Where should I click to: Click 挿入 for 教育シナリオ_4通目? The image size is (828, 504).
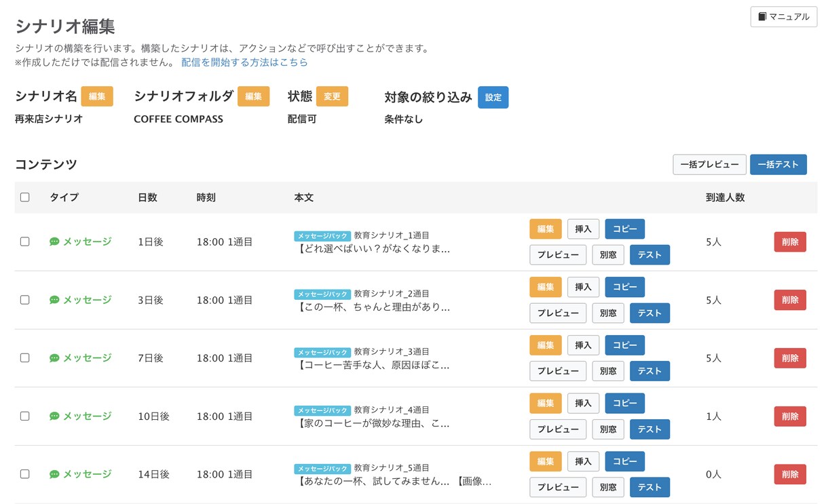(x=583, y=403)
